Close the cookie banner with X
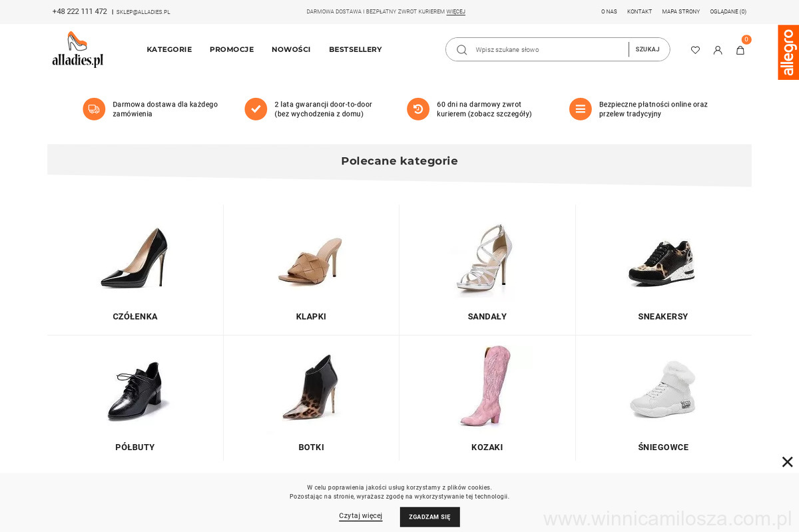 [x=787, y=462]
